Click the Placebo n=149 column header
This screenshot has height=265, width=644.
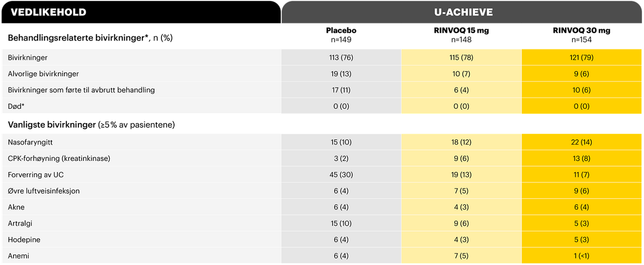[x=341, y=35]
